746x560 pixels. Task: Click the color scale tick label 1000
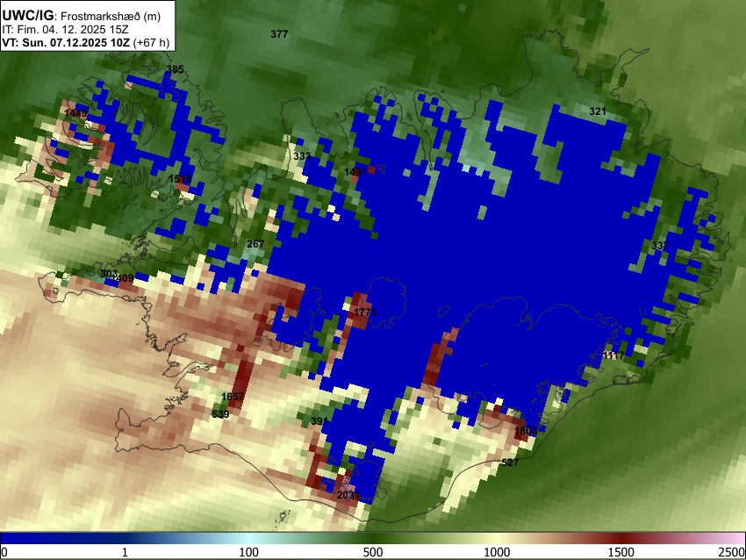[x=497, y=552]
